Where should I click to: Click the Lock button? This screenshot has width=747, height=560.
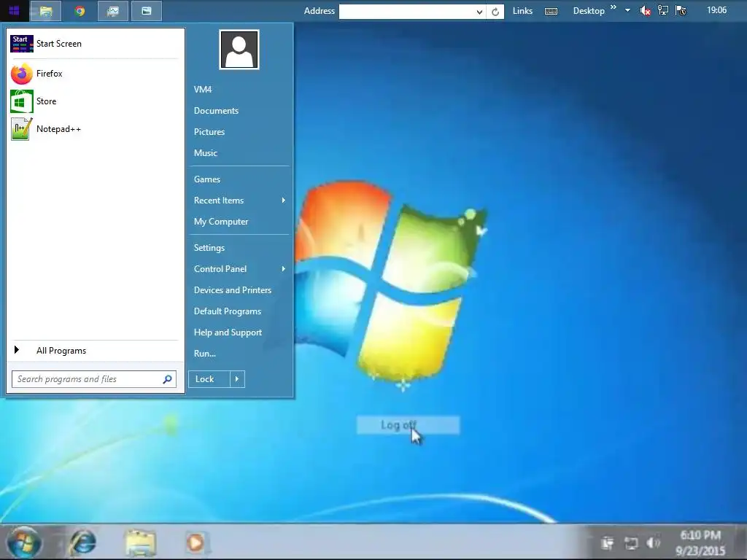pyautogui.click(x=209, y=379)
